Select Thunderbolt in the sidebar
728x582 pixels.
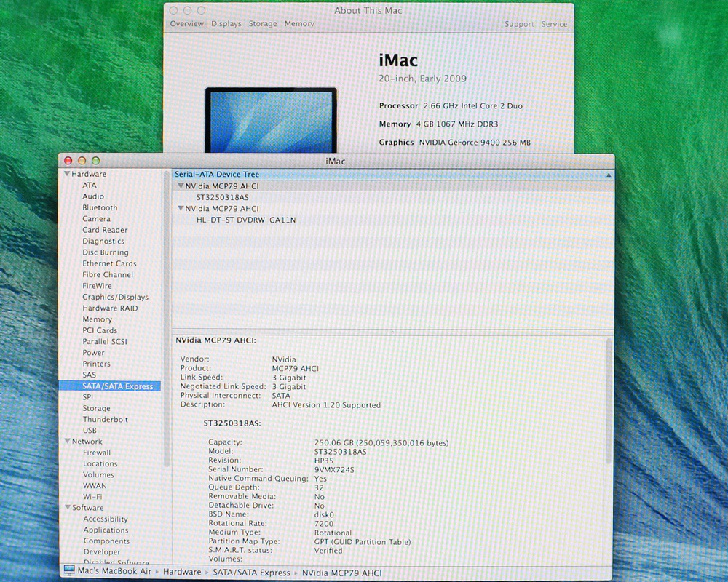106,420
